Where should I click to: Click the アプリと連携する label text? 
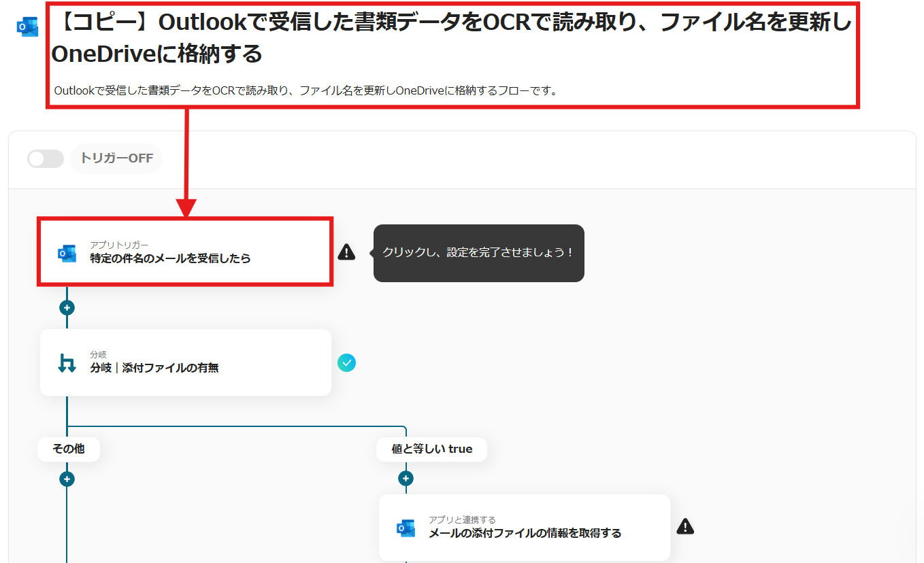pos(462,519)
